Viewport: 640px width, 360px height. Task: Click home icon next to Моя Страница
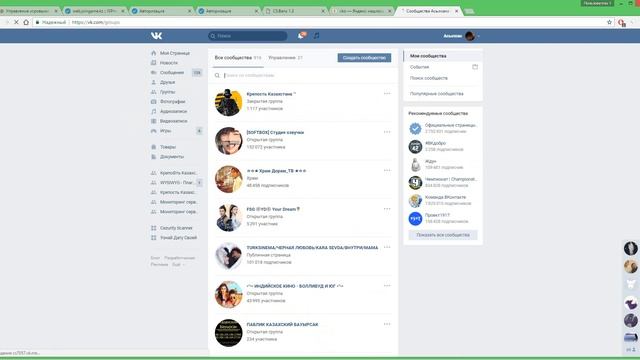click(153, 53)
